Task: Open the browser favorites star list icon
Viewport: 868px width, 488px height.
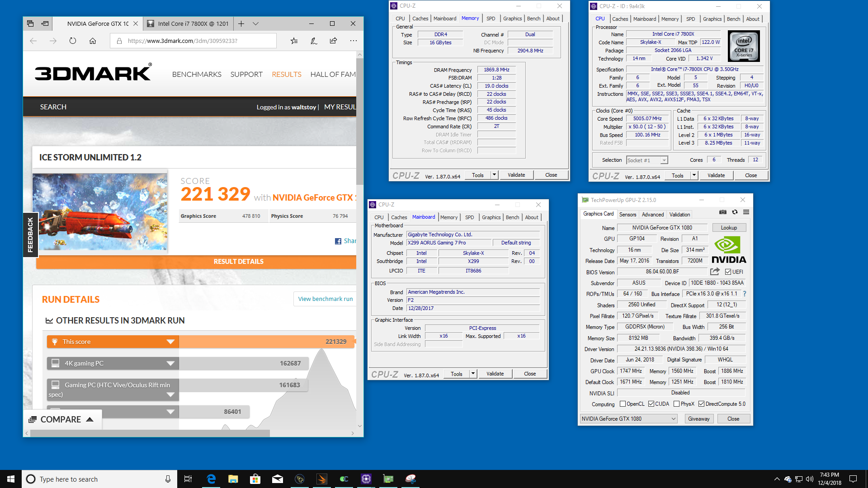Action: 294,41
